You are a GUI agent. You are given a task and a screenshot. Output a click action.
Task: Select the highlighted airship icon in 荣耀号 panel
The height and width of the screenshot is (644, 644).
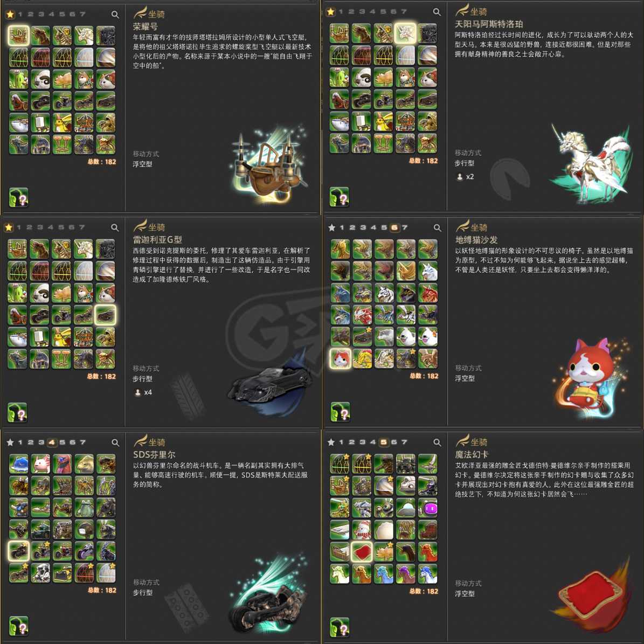point(18,36)
